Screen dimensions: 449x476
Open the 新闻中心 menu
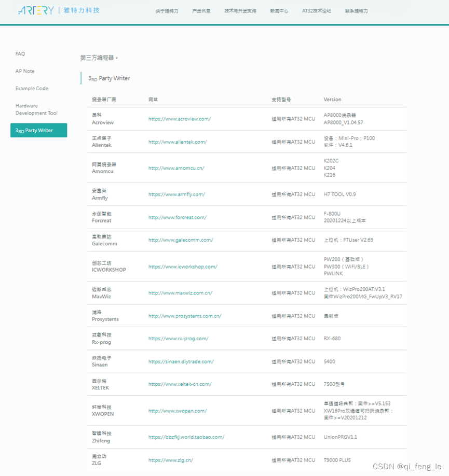[x=279, y=11]
